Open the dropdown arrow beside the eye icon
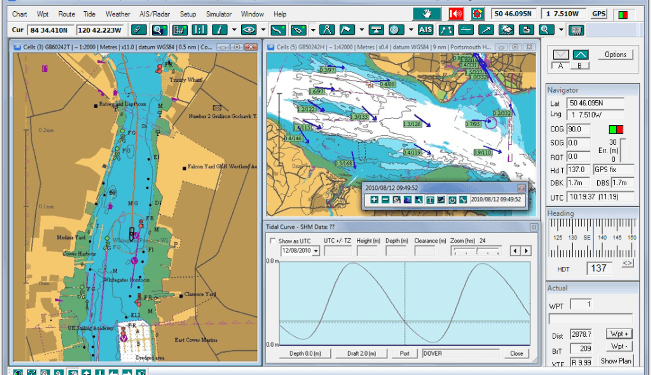This screenshot has height=375, width=651. coord(263,30)
